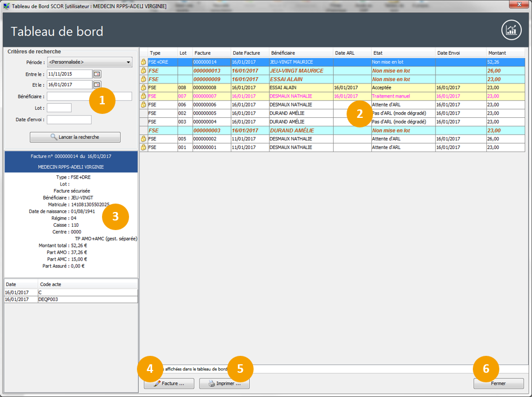Screen dimensions: 532x397
Task: Close the dashboard with Fermer
Action: point(498,383)
